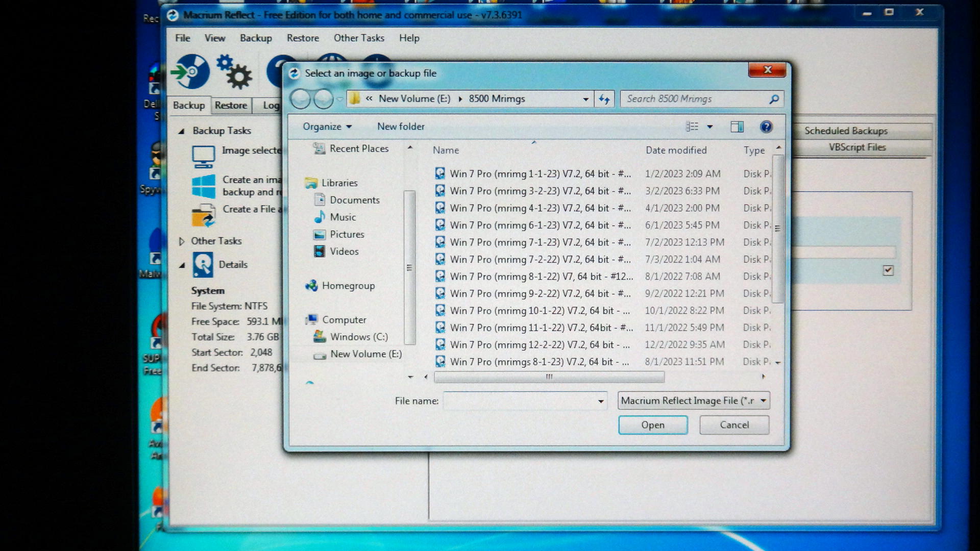Click the Forward navigation arrow in dialog
Screen dimensions: 980x551
point(323,99)
